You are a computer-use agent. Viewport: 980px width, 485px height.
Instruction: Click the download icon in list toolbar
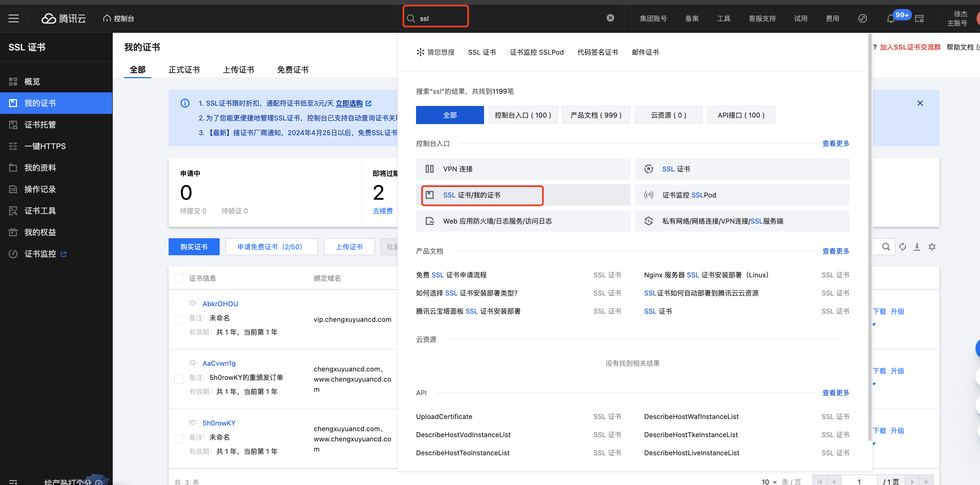coord(917,246)
